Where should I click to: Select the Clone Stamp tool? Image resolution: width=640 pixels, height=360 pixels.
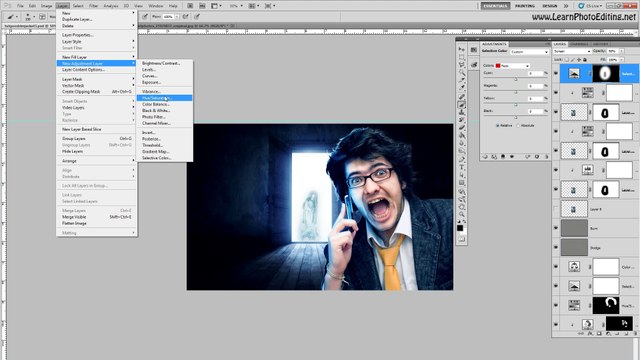(462, 112)
